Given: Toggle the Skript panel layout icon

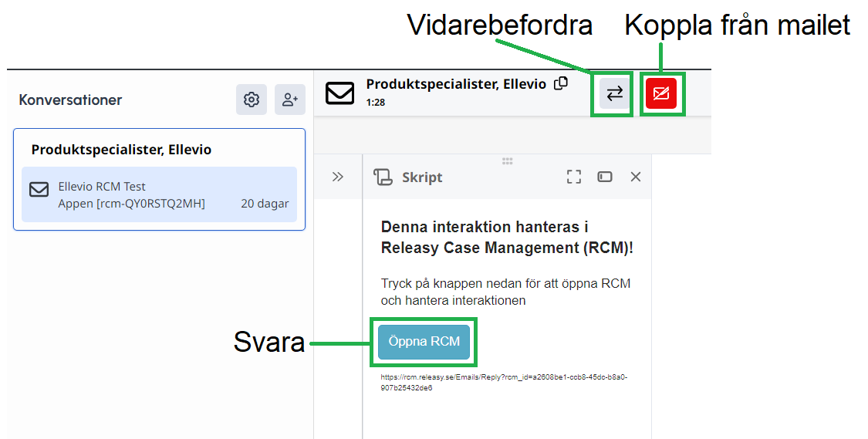Looking at the screenshot, I should 604,177.
